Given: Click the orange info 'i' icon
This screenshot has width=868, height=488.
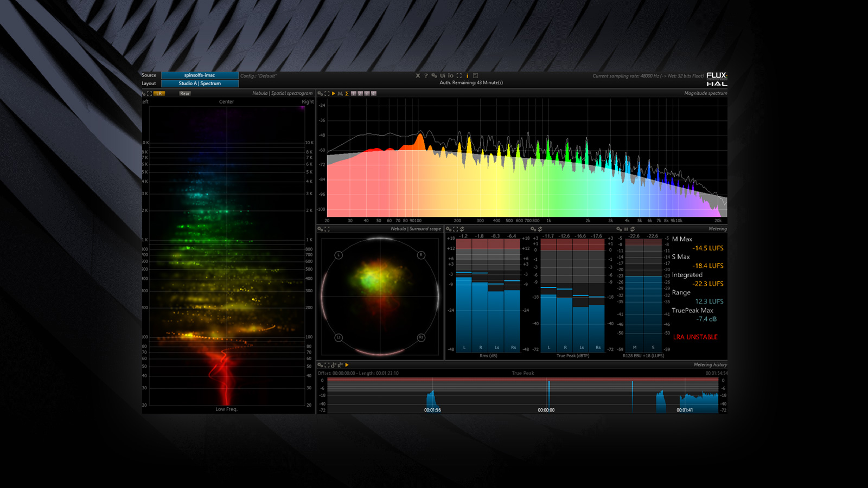Looking at the screenshot, I should click(467, 75).
